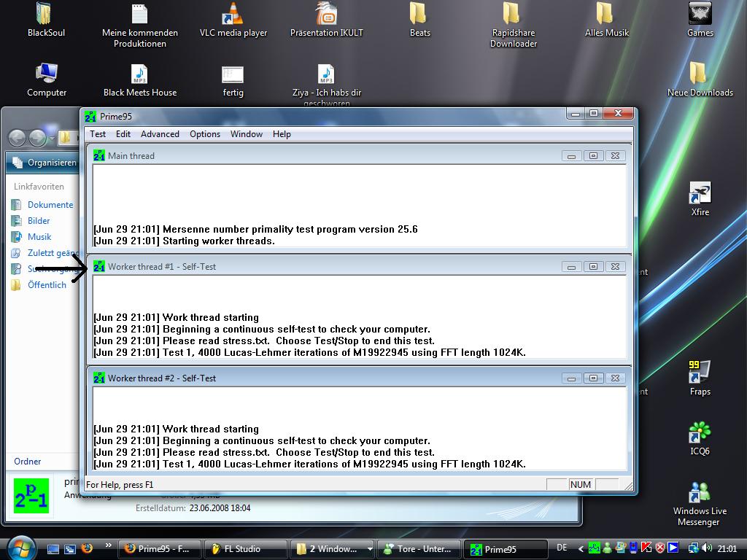Select the Beats folder on desktop
This screenshot has height=560, width=747.
tap(419, 20)
